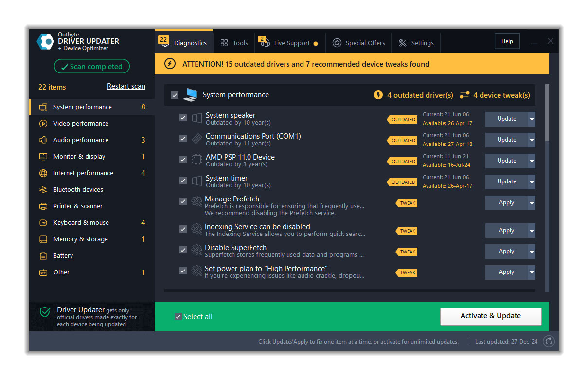The image size is (588, 380).
Task: Open the Tools tab
Action: [234, 43]
